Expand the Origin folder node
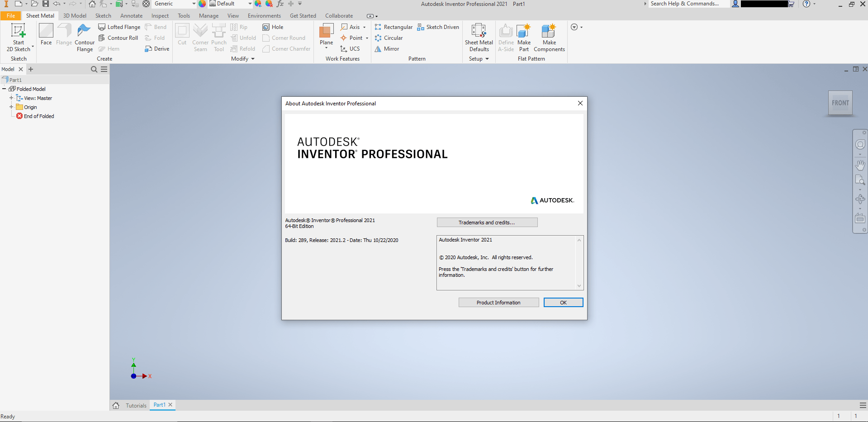The width and height of the screenshot is (868, 422). point(11,107)
